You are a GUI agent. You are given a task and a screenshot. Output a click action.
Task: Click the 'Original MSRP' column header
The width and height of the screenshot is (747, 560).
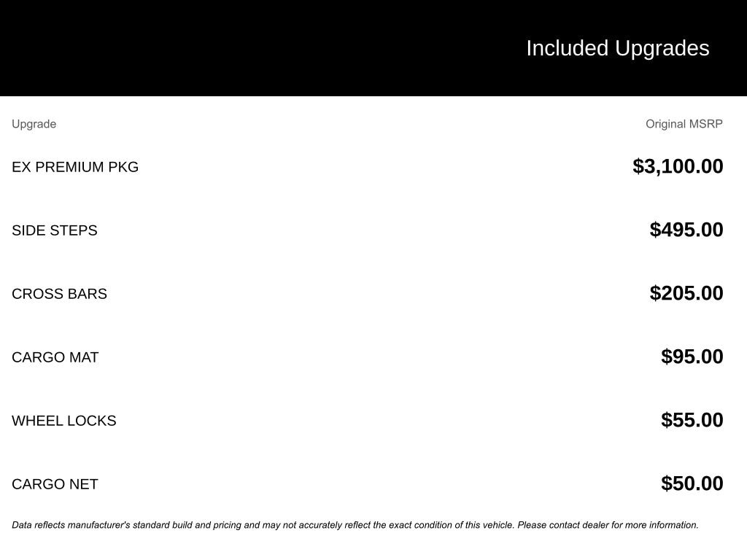click(x=684, y=124)
